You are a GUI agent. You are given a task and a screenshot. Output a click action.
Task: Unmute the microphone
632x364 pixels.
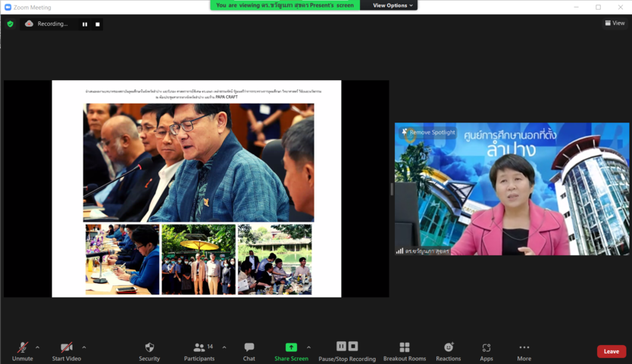click(x=23, y=348)
